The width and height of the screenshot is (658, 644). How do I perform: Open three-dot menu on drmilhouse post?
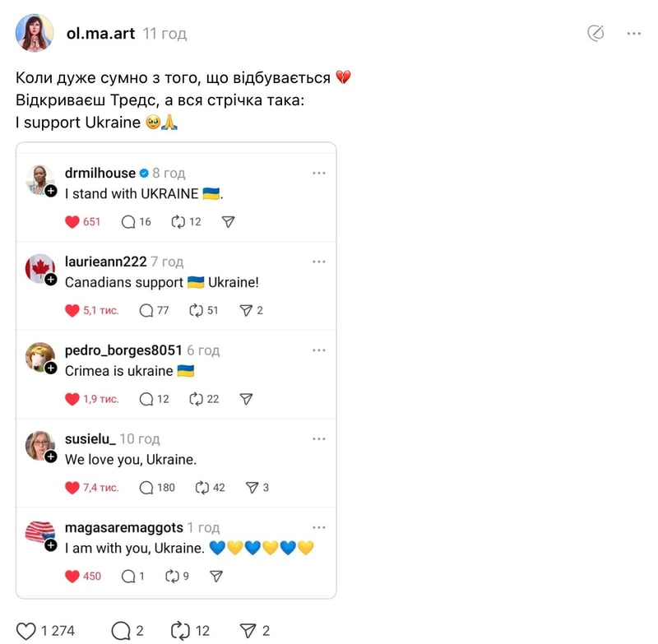[x=319, y=174]
